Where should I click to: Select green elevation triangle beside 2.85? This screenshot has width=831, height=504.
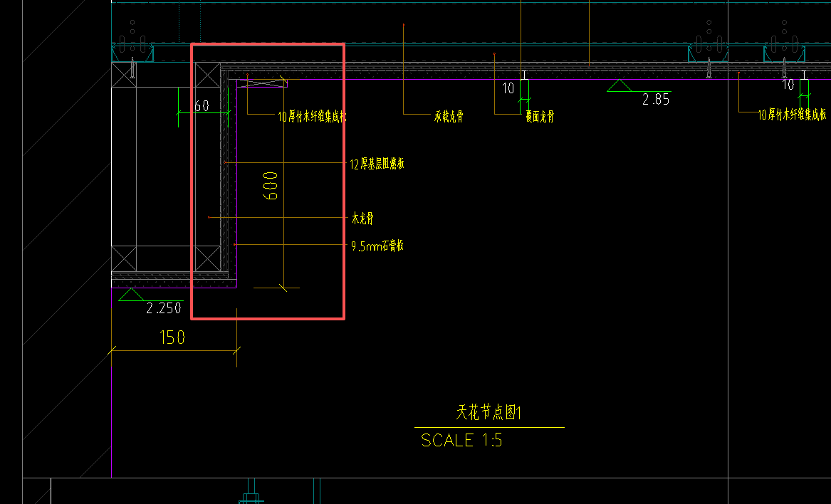pyautogui.click(x=620, y=85)
